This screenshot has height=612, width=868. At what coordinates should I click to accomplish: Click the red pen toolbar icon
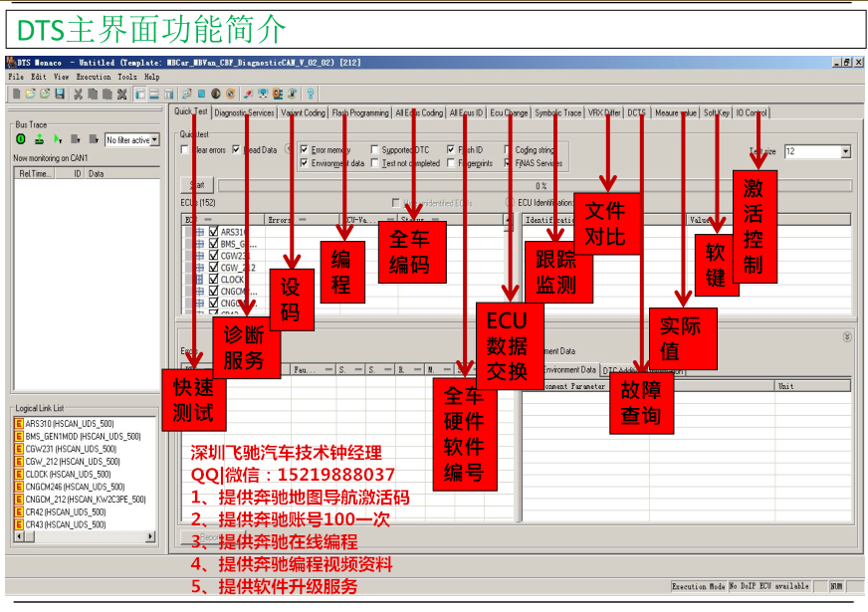tap(249, 95)
